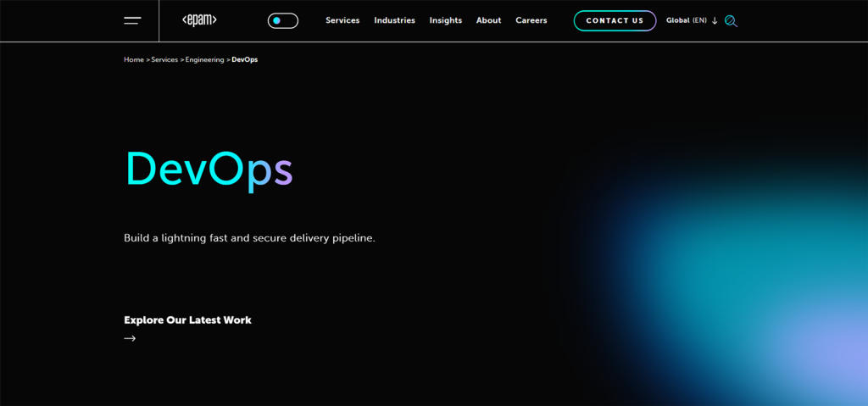Open search with the magnifier icon
This screenshot has height=406, width=868.
(732, 21)
